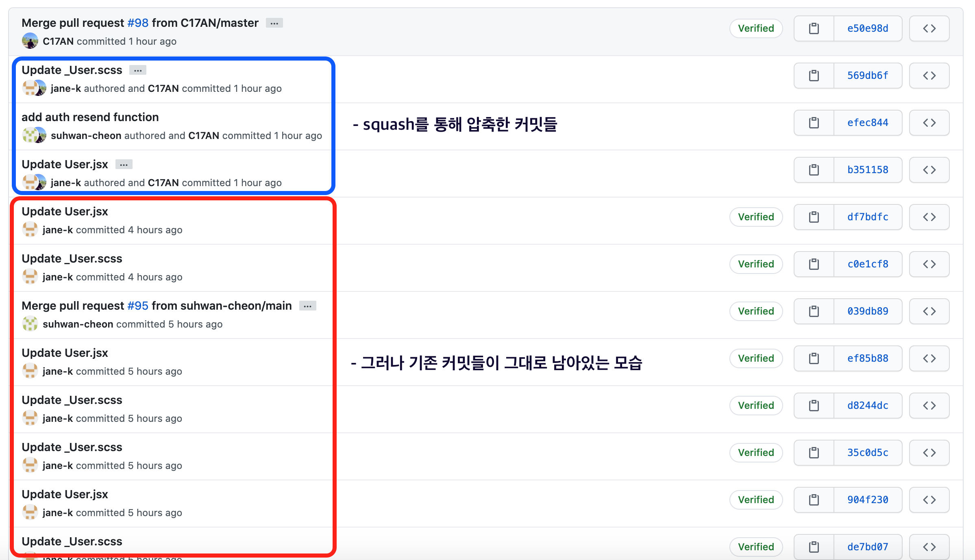Browse repository at commit efec844
Screen dimensions: 975x560
(x=929, y=123)
